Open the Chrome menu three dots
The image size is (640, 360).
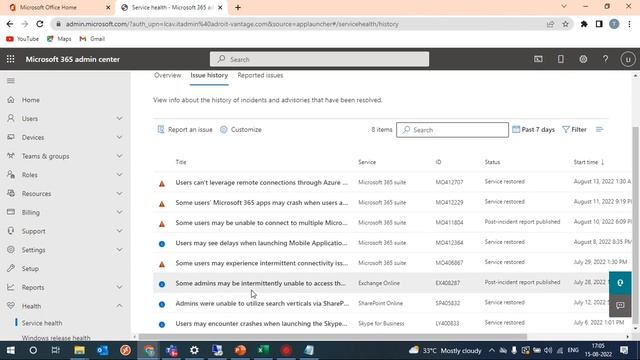tap(629, 24)
